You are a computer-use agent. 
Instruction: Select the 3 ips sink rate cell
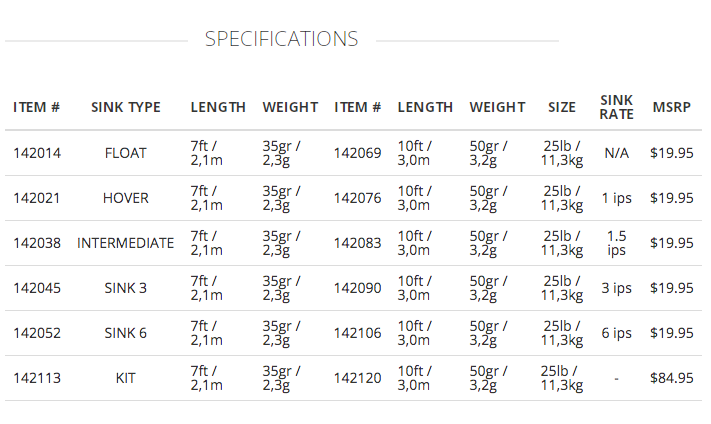pyautogui.click(x=616, y=288)
